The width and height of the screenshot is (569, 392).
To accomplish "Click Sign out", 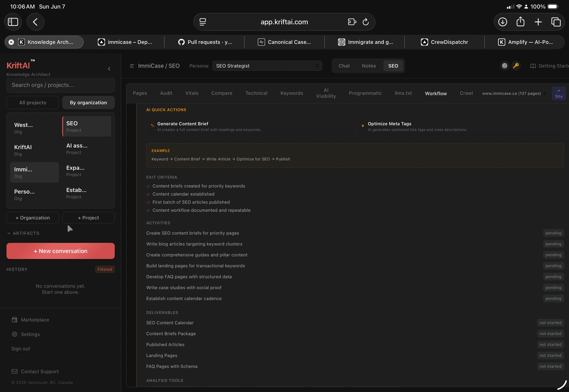I will (20, 349).
